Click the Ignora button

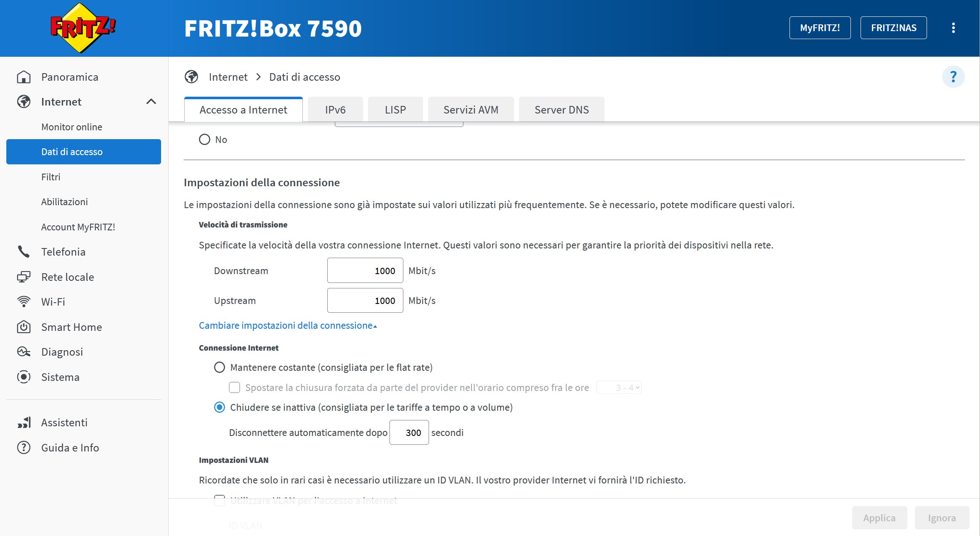pos(942,518)
